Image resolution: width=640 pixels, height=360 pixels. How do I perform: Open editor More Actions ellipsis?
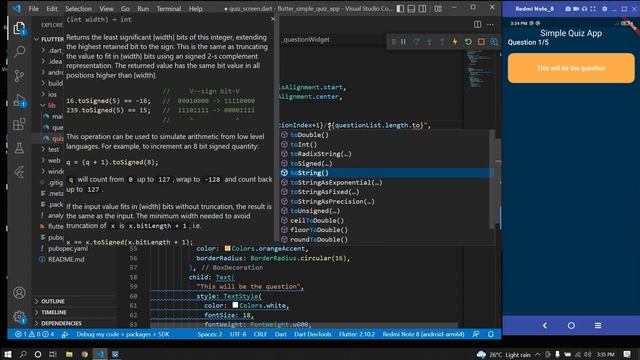[491, 24]
